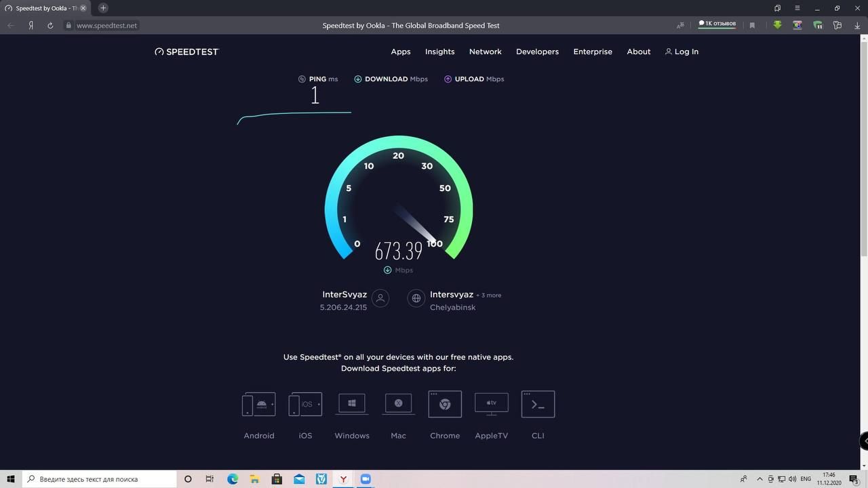
Task: Reload the page
Action: [50, 25]
